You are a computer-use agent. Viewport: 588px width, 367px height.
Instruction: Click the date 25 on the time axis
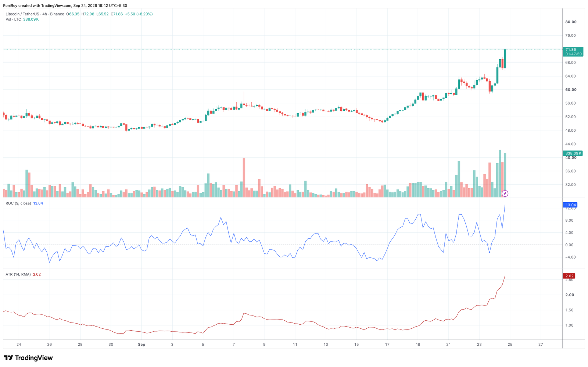(x=510, y=345)
